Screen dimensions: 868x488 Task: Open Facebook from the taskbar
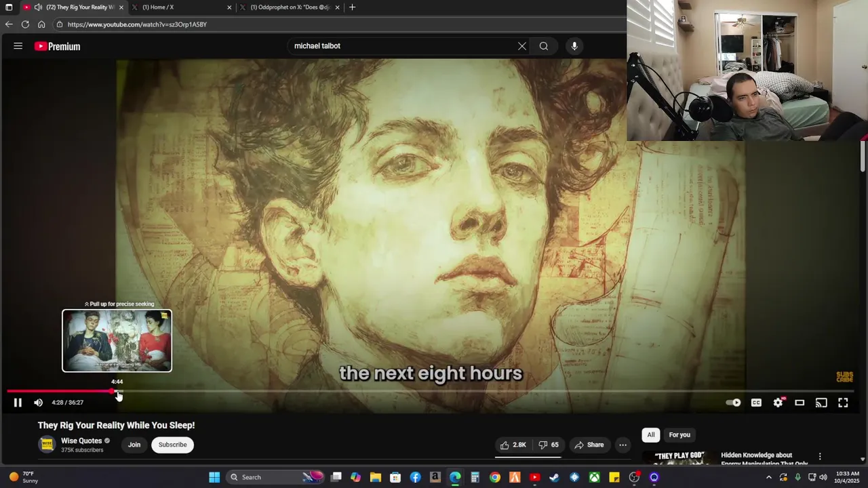416,477
